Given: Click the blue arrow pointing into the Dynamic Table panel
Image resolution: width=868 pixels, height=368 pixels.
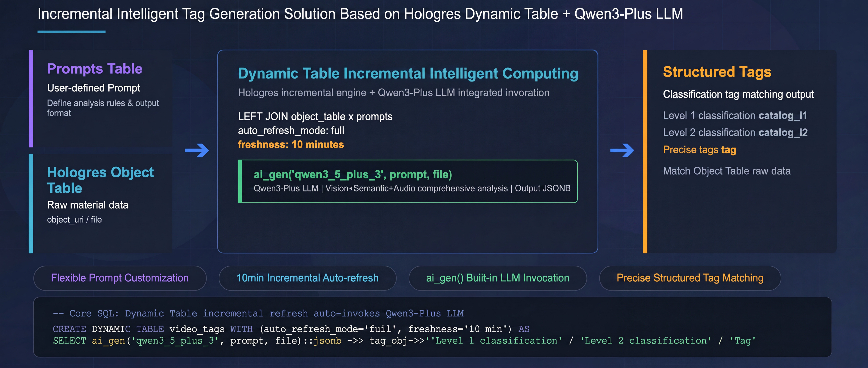Looking at the screenshot, I should point(197,150).
